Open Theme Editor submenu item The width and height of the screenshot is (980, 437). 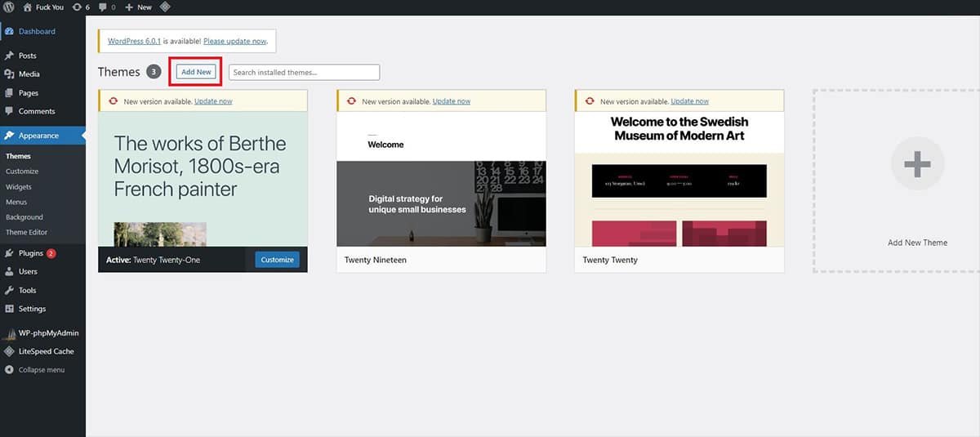coord(27,233)
